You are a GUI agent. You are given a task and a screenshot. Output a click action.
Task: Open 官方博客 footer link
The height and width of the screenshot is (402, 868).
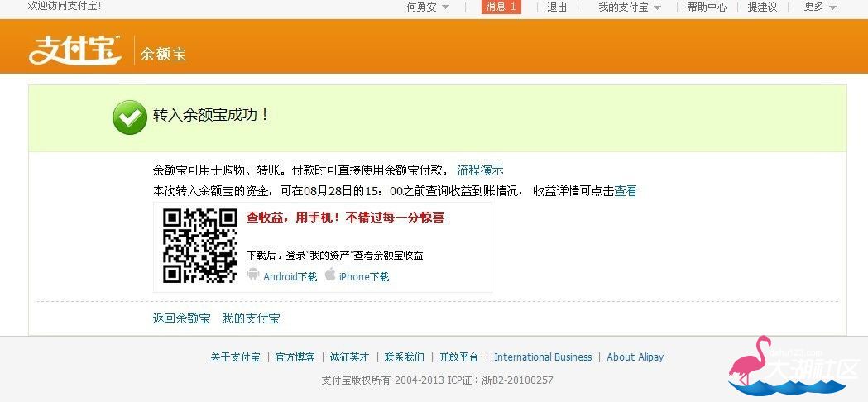click(x=295, y=357)
